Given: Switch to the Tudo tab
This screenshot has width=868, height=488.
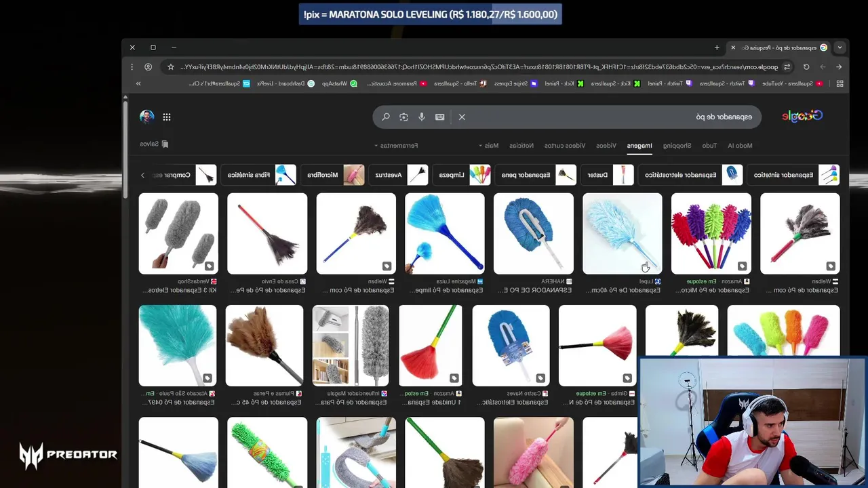Looking at the screenshot, I should (709, 145).
